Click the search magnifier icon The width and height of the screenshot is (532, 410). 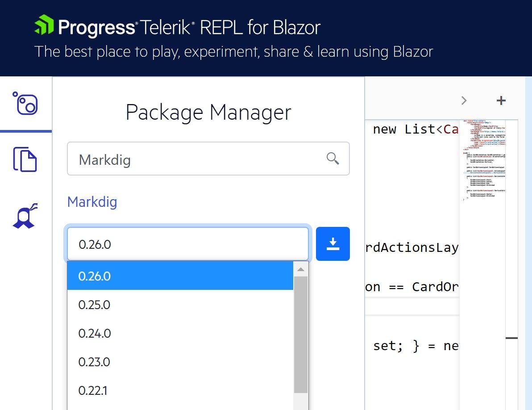pyautogui.click(x=332, y=159)
